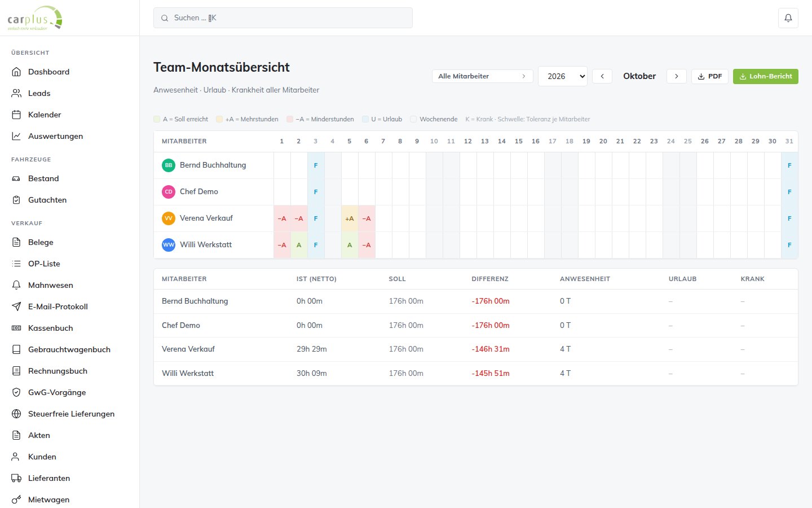Viewport: 812px width, 508px height.
Task: Click the Dashboard house icon
Action: click(x=16, y=72)
